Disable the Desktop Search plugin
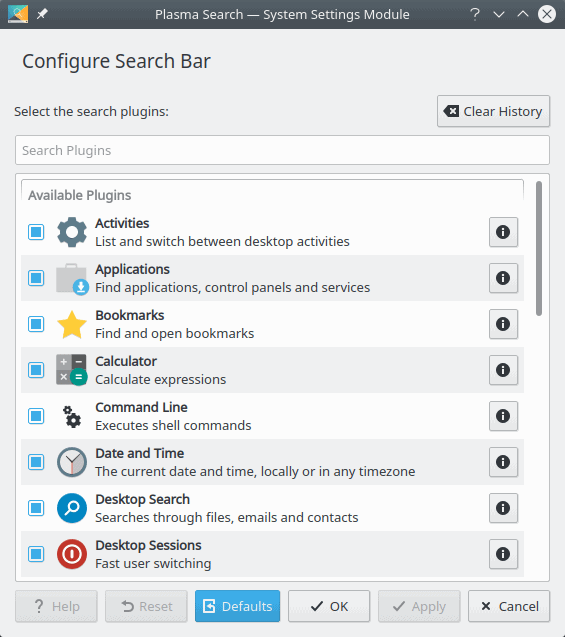The height and width of the screenshot is (637, 565). coord(36,508)
